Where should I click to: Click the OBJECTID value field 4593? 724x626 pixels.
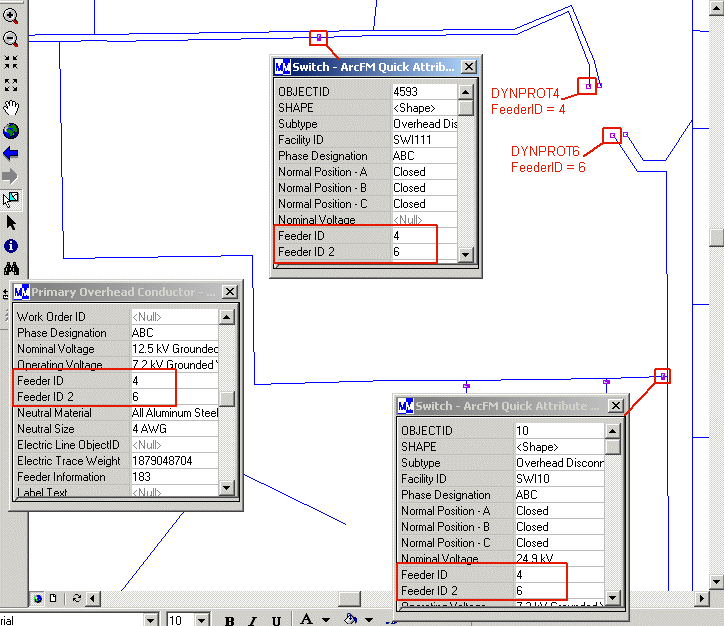pos(423,92)
